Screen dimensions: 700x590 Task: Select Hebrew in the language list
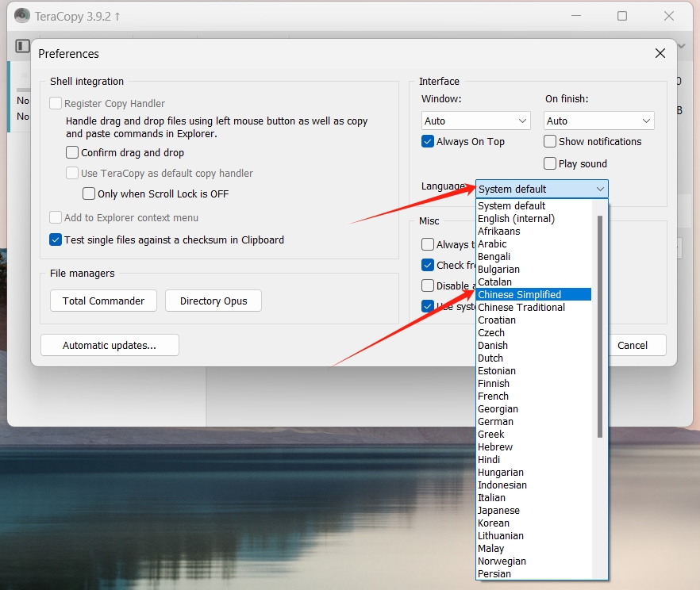(x=534, y=447)
